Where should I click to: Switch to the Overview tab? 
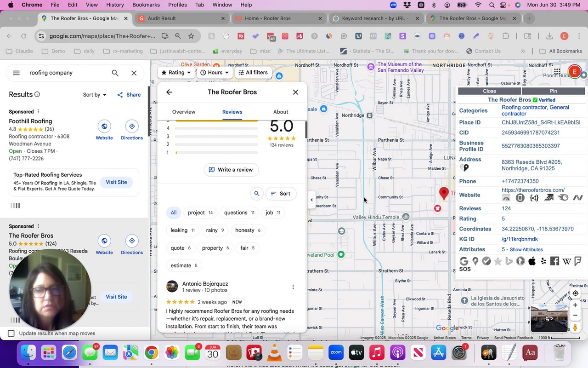[x=183, y=112]
